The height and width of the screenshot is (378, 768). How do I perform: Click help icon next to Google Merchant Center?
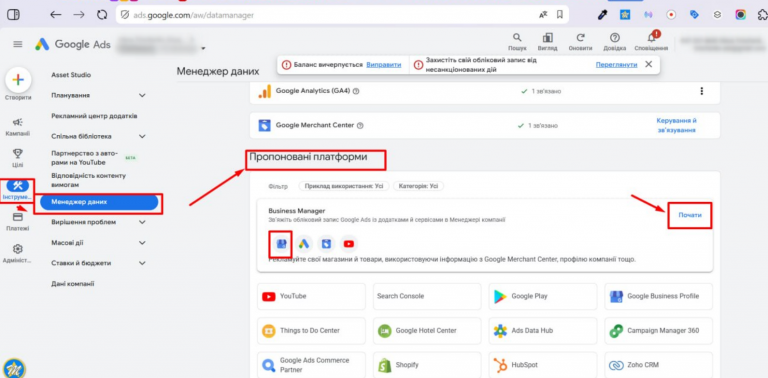(360, 125)
